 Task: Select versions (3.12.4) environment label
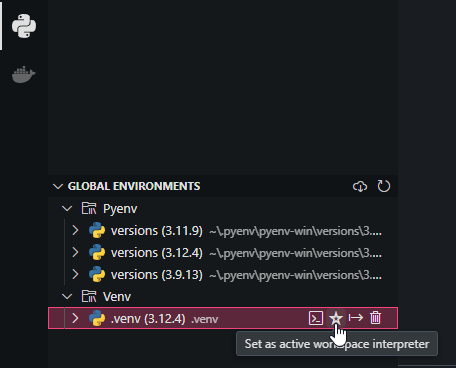pyautogui.click(x=157, y=253)
